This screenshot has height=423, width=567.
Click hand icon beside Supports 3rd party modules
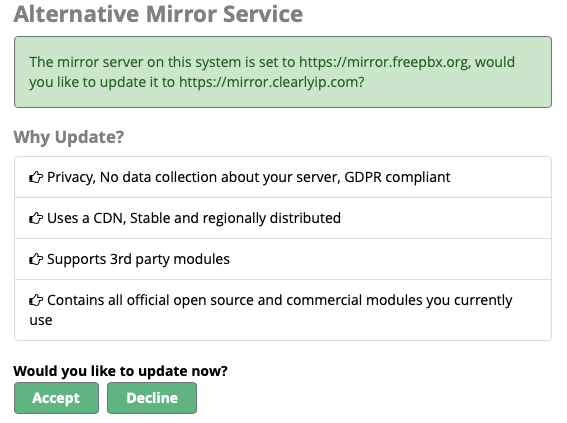pyautogui.click(x=36, y=259)
